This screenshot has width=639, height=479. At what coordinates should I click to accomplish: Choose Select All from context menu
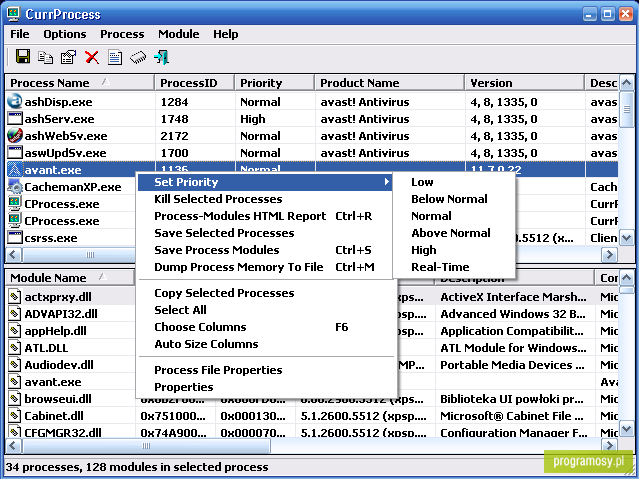tap(265, 310)
